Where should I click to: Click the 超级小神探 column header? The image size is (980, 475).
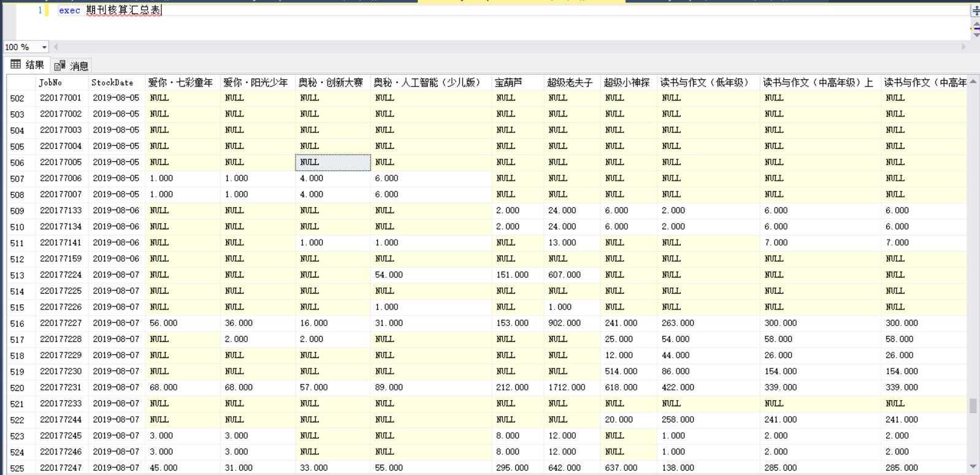(x=628, y=82)
